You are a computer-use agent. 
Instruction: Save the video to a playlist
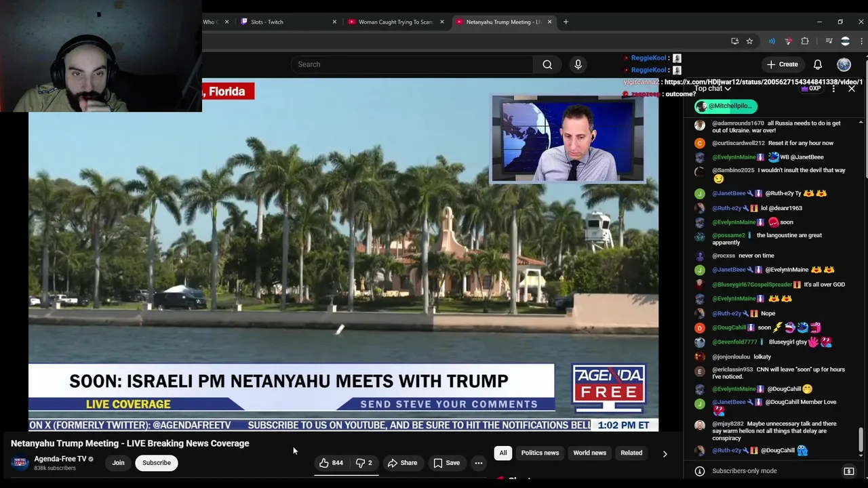447,463
